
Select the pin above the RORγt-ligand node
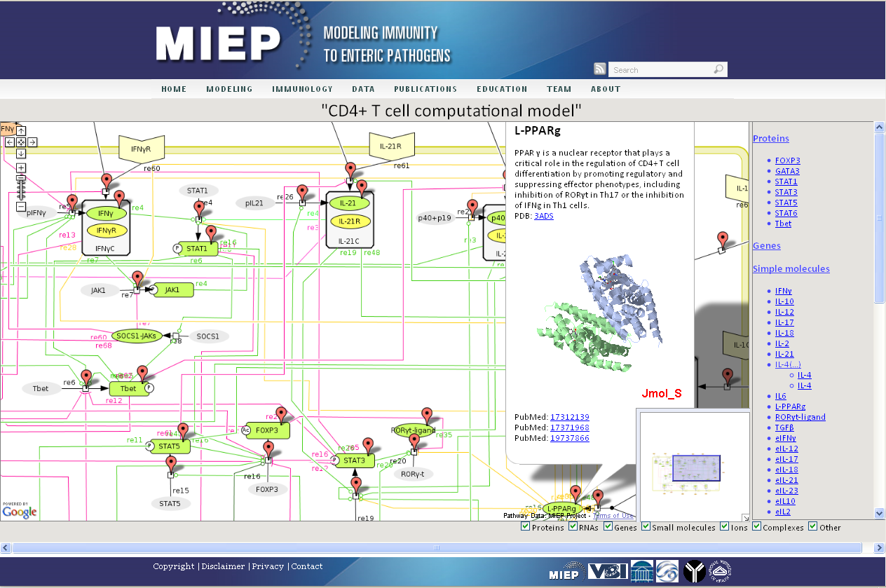(x=427, y=416)
